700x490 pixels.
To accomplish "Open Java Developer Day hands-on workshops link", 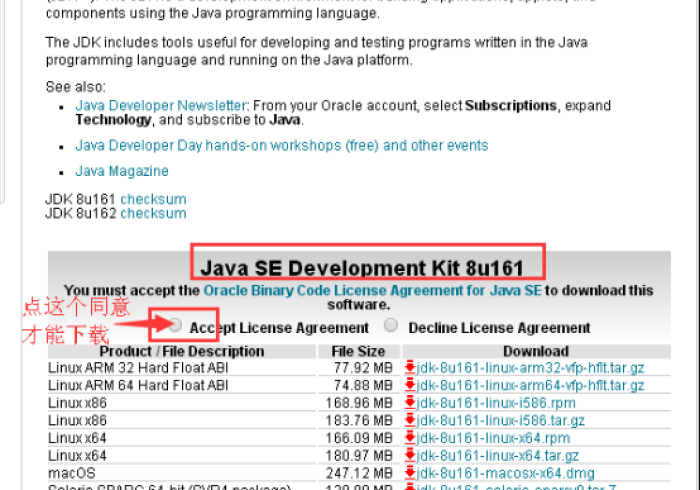I will pyautogui.click(x=281, y=145).
